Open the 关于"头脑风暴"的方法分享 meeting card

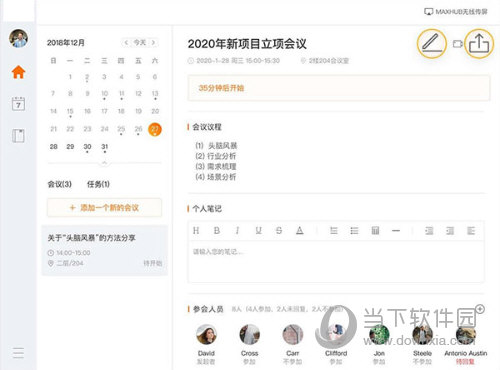(104, 250)
